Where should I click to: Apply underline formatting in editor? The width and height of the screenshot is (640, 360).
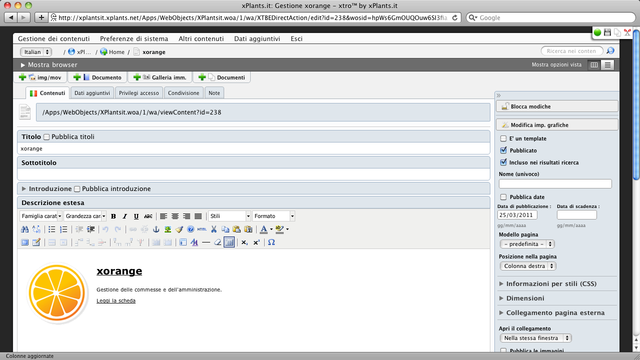pos(136,216)
